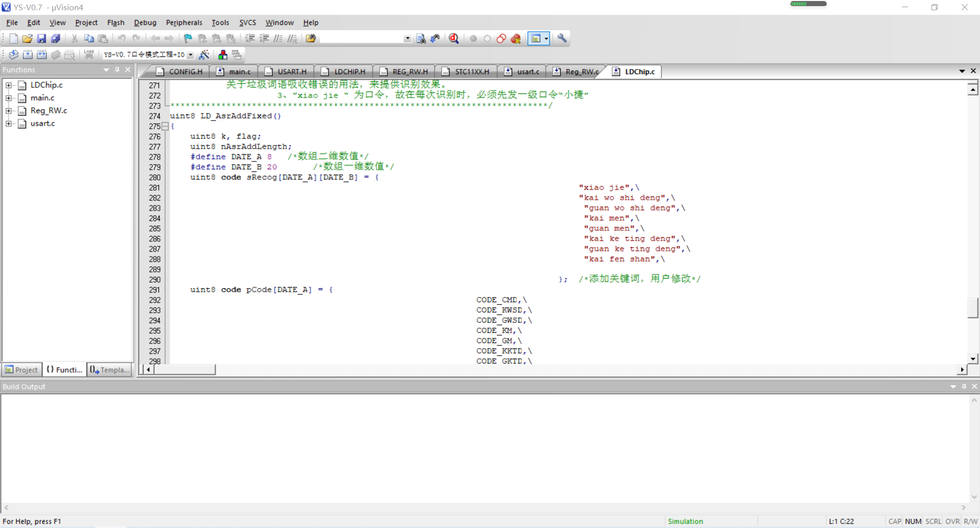Viewport: 980px width, 528px height.
Task: Click the editor horizontal scrollbar thumb
Action: (x=184, y=370)
